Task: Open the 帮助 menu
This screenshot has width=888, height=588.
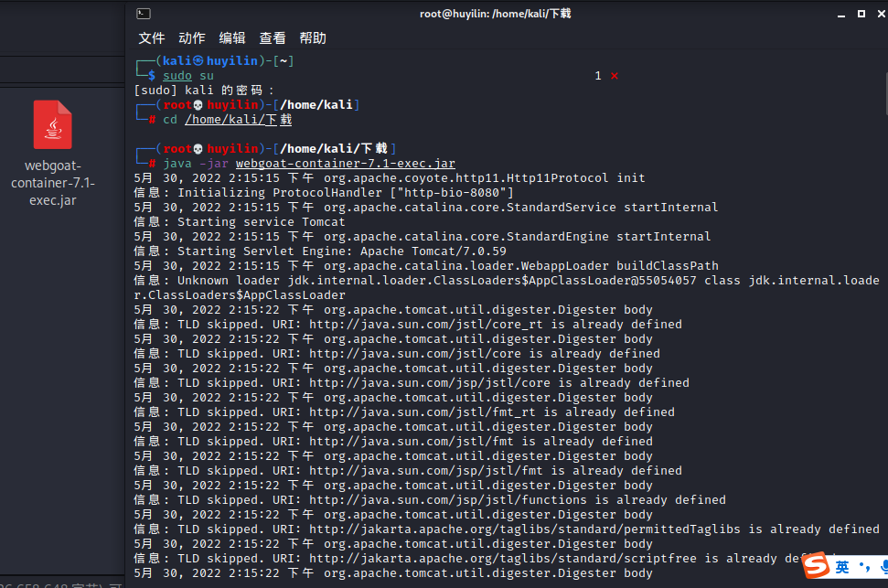Action: [x=313, y=38]
